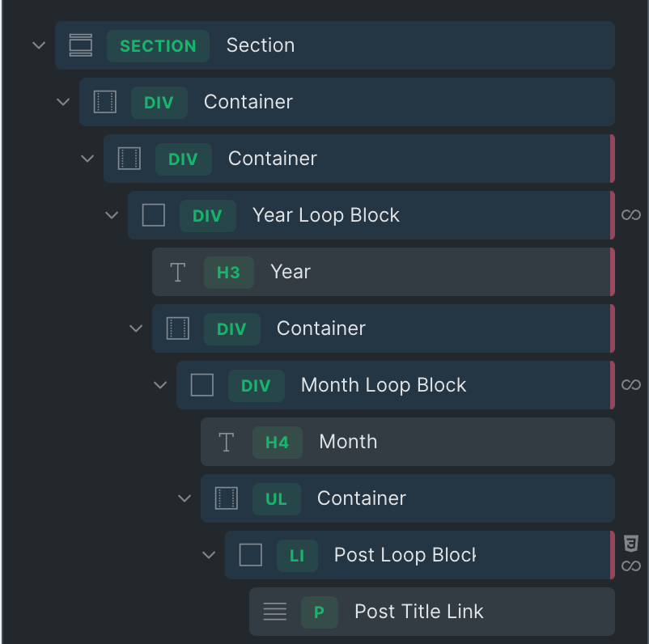Click the LI tag badge
Screen dimensions: 649x644
(297, 555)
